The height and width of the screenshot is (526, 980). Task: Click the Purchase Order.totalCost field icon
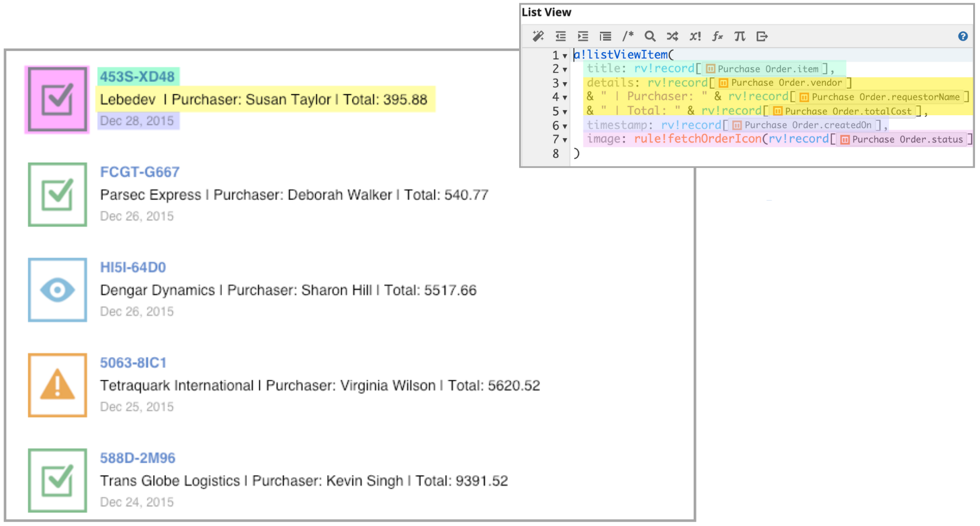pyautogui.click(x=778, y=111)
